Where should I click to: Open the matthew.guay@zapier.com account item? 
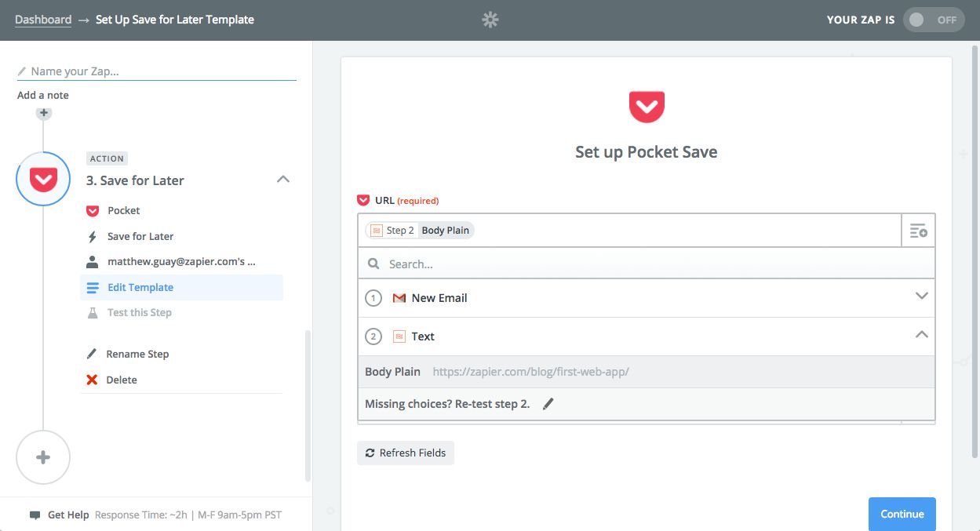coord(182,261)
